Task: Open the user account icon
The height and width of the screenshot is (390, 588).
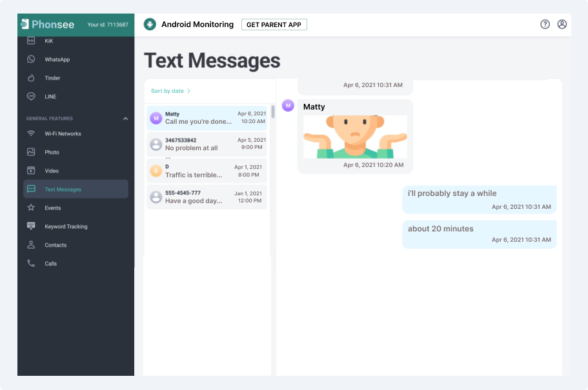Action: click(x=562, y=24)
